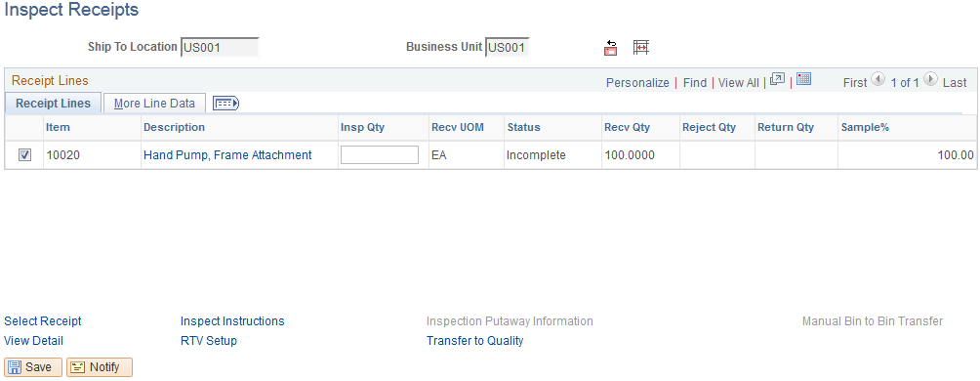
Task: Click the Item column header
Action: click(59, 127)
